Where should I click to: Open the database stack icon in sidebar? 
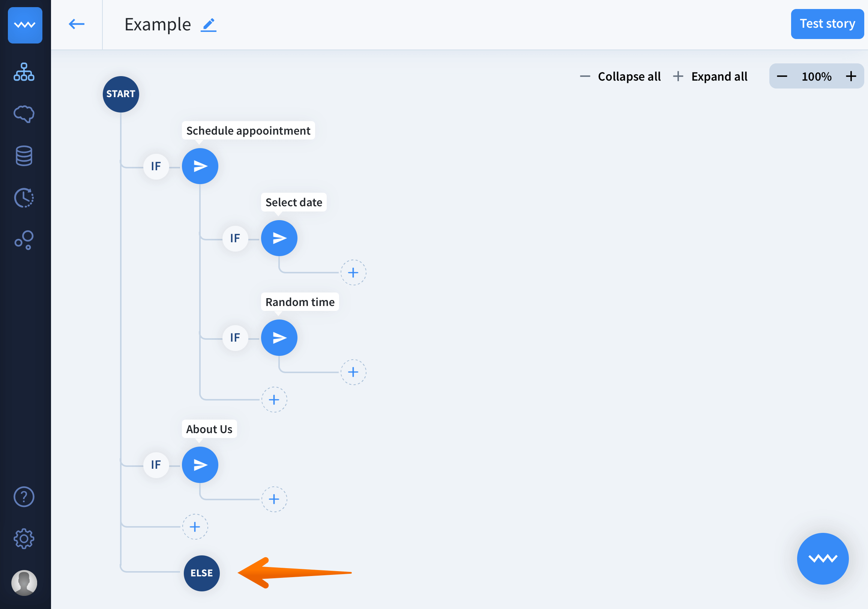pos(24,156)
